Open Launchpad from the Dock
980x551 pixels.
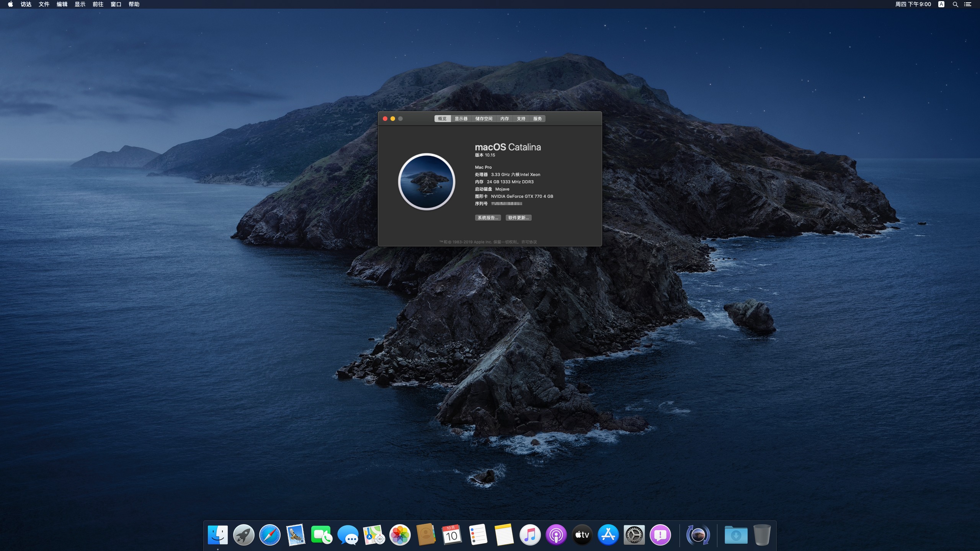point(244,535)
